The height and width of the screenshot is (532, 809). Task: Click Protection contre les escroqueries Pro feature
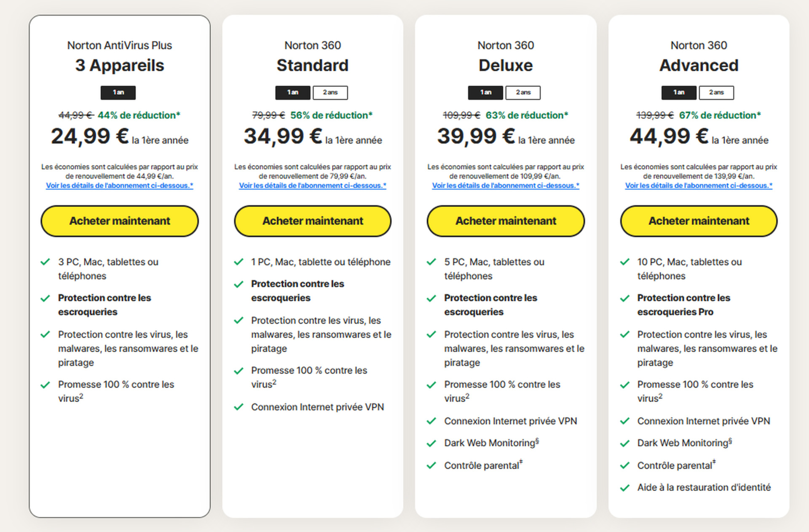[683, 305]
